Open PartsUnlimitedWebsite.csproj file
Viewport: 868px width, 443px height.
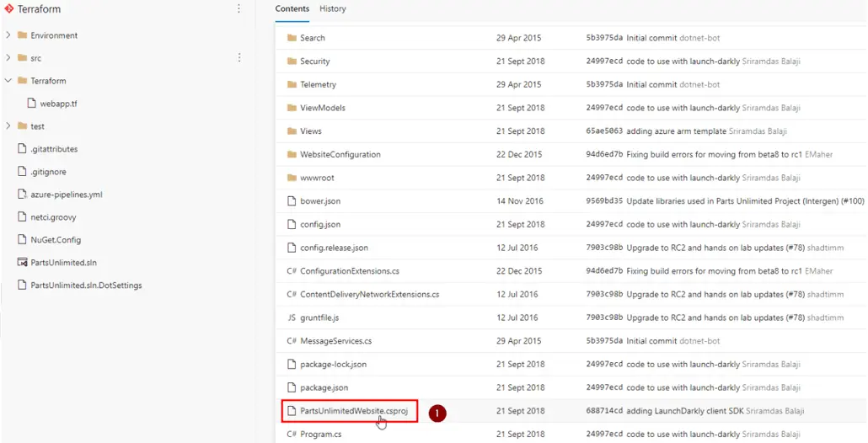[x=353, y=411]
